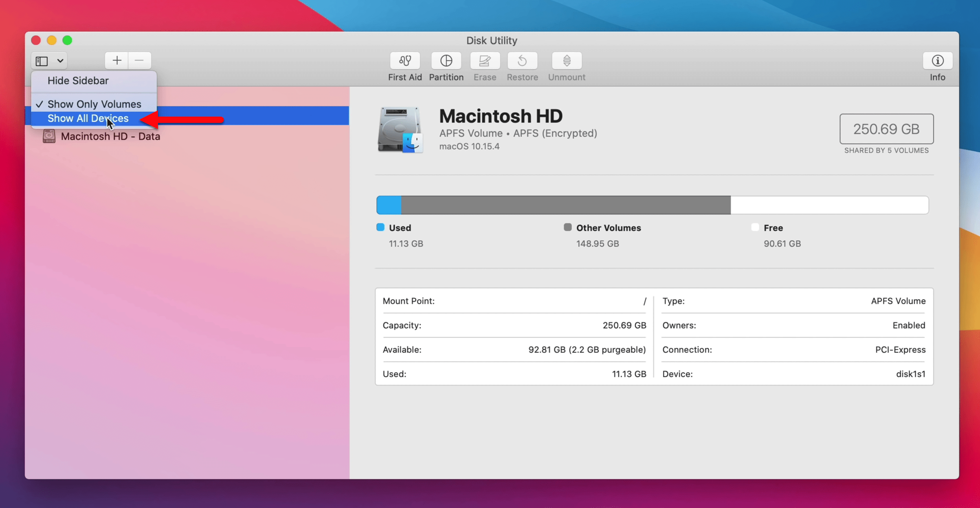This screenshot has width=980, height=508.
Task: Click SHARED BY 5 VOLUMES label
Action: 886,151
